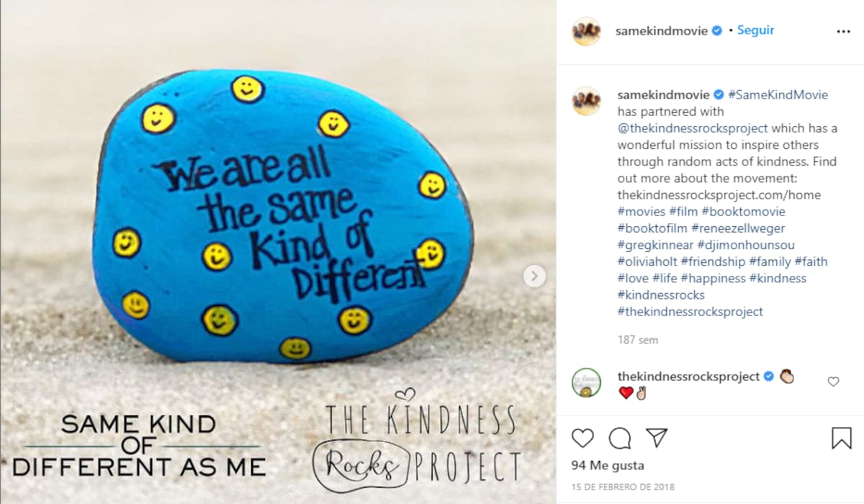The height and width of the screenshot is (504, 864).
Task: Like the post with the heart icon
Action: pos(582,438)
